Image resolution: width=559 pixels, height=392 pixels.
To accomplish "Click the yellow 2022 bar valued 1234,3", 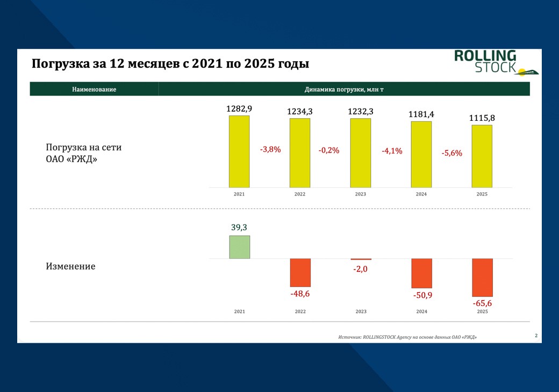I will (300, 153).
